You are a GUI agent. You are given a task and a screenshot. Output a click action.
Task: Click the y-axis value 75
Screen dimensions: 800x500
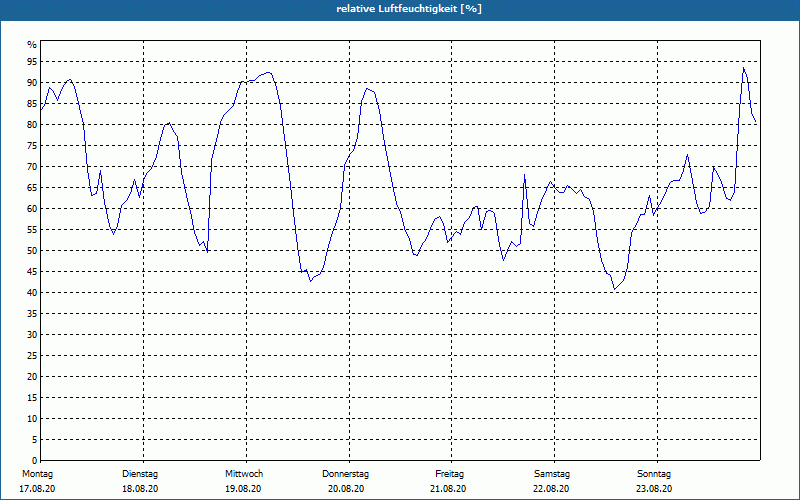click(x=32, y=145)
